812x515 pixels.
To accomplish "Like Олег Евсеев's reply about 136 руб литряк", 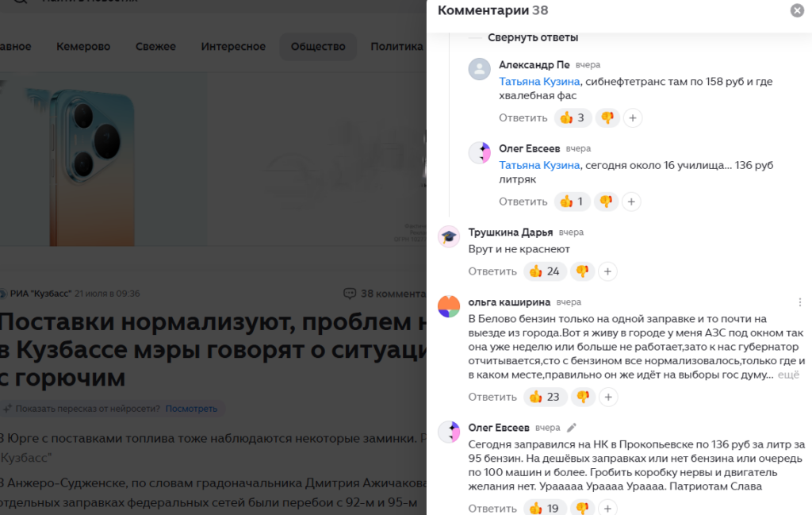I will click(x=573, y=202).
